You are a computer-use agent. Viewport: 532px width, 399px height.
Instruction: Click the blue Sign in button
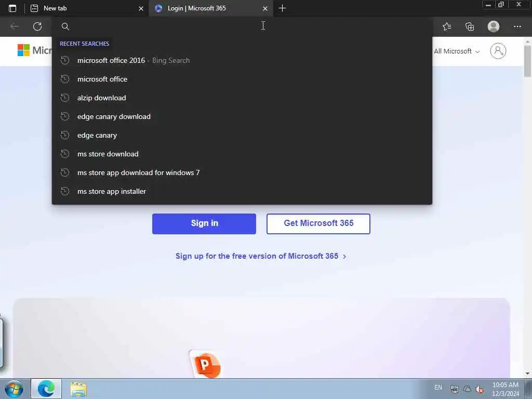204,223
